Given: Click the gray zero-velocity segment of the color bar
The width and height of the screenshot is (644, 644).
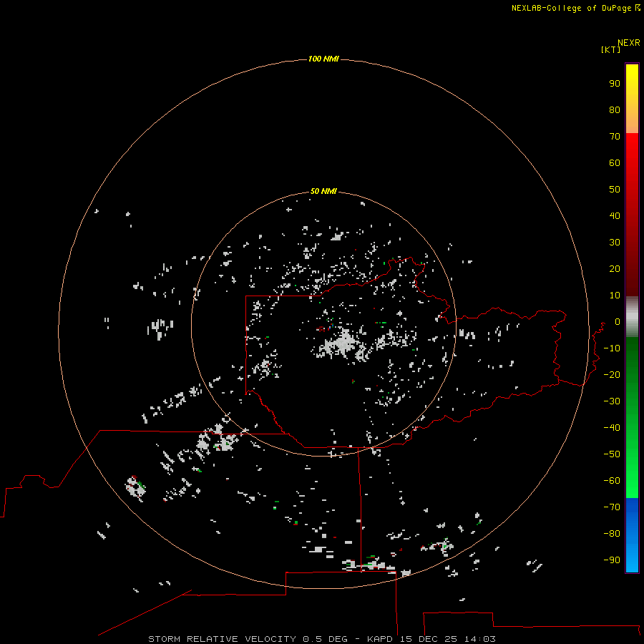Looking at the screenshot, I should pyautogui.click(x=632, y=317).
